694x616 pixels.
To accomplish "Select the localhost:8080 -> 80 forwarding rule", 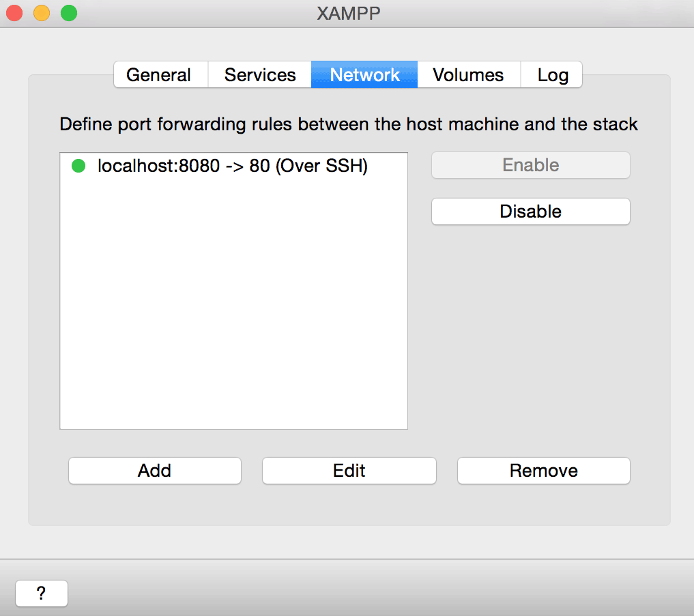I will point(232,166).
